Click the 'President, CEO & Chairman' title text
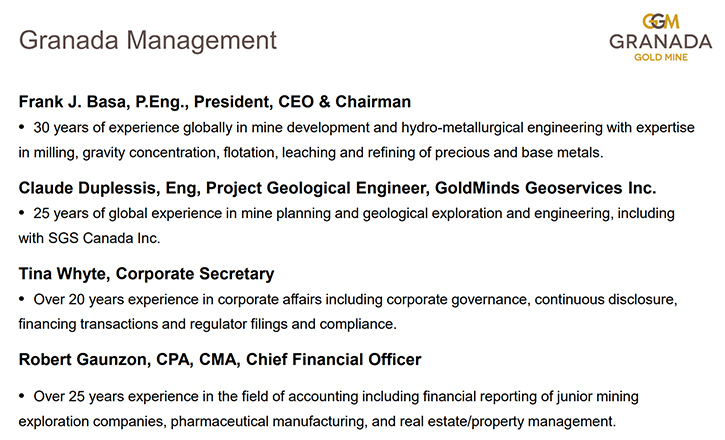Viewport: 725px width, 440px height. [x=302, y=102]
